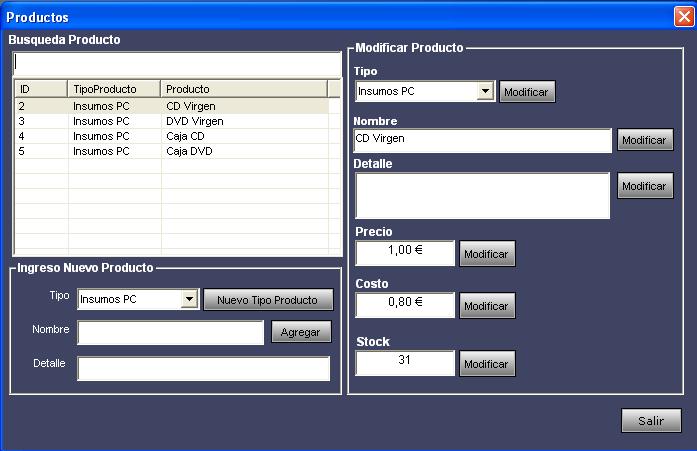
Task: Close the Productos window
Action: pos(684,17)
